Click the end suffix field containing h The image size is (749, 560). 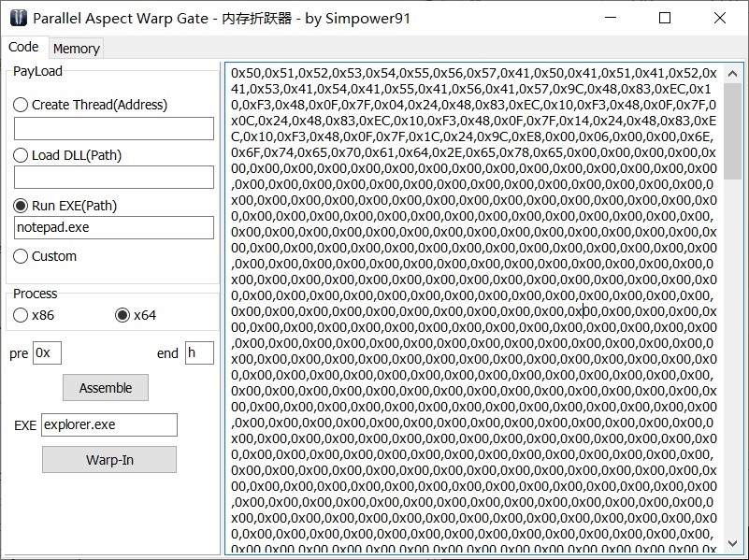coord(199,352)
